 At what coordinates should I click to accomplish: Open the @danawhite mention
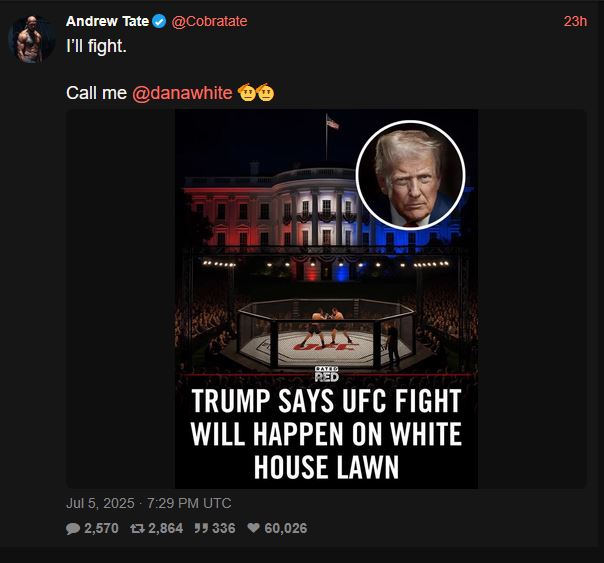182,93
